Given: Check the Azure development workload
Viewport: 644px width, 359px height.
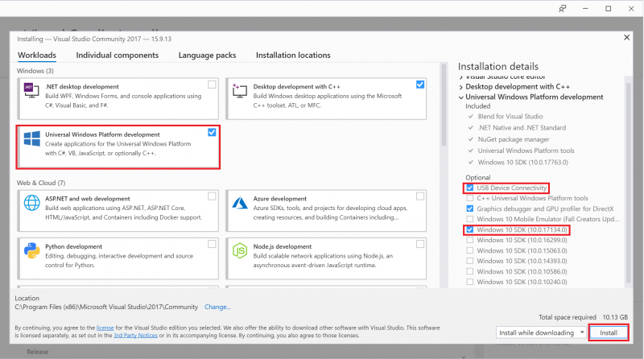Looking at the screenshot, I should [x=420, y=196].
